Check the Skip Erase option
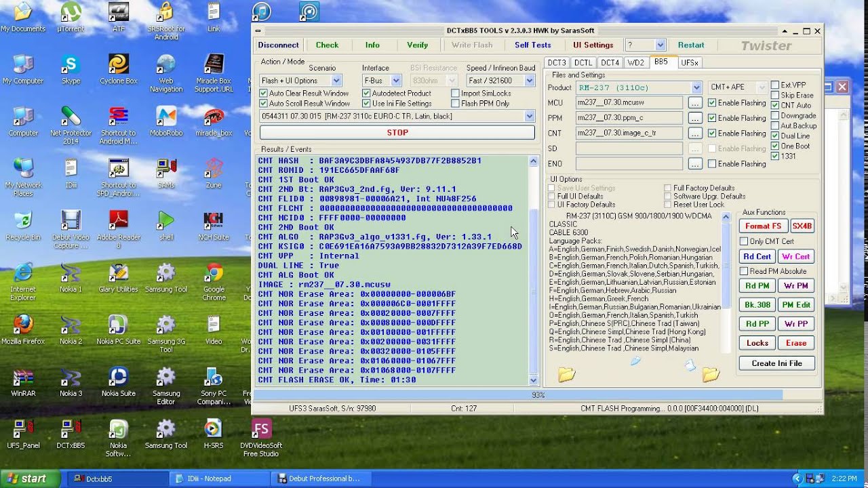The image size is (868, 488). [x=775, y=96]
